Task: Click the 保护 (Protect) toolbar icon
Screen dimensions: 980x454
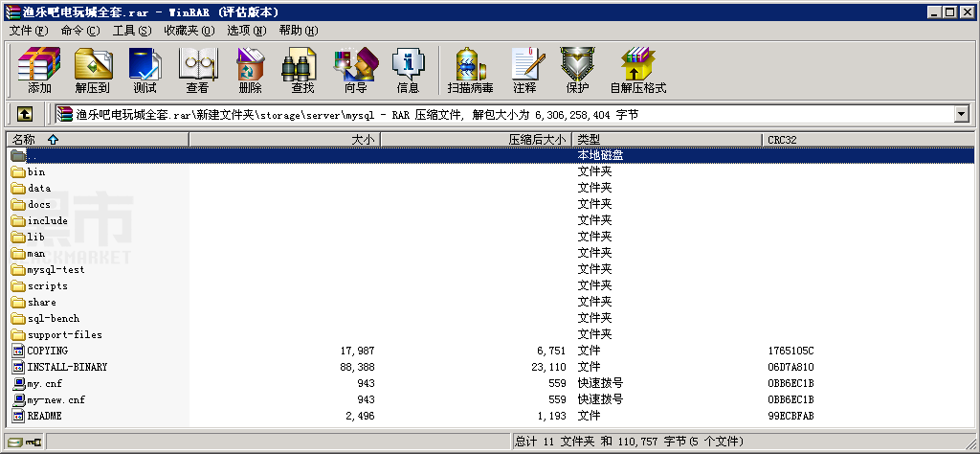Action: tap(577, 63)
